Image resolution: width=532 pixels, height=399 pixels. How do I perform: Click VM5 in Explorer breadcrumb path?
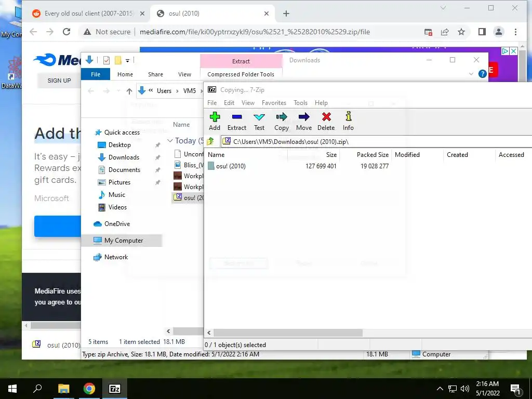click(x=189, y=91)
